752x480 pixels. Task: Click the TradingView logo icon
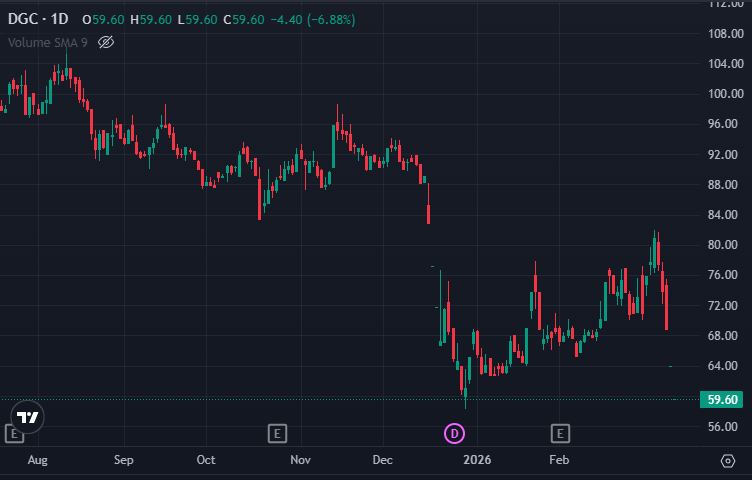point(28,417)
